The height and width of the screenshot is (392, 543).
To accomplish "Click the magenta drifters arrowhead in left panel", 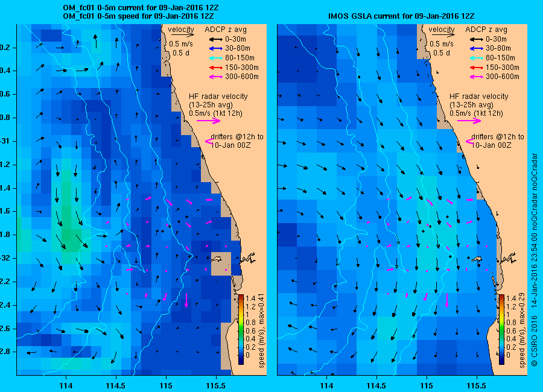I will pos(209,141).
